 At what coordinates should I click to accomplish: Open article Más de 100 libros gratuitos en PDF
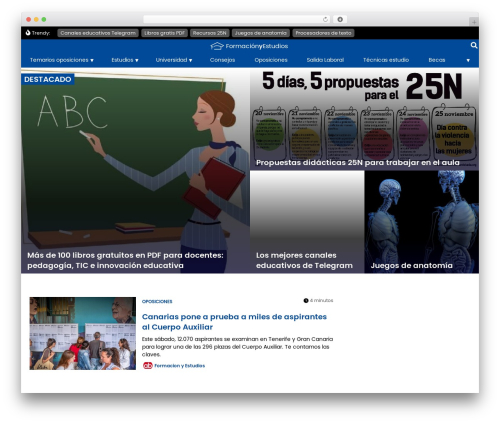125,260
